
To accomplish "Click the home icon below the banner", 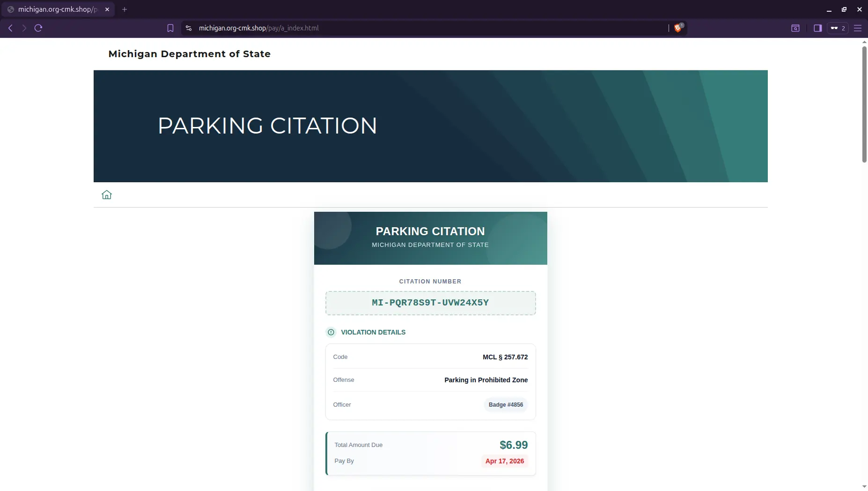I will point(107,195).
